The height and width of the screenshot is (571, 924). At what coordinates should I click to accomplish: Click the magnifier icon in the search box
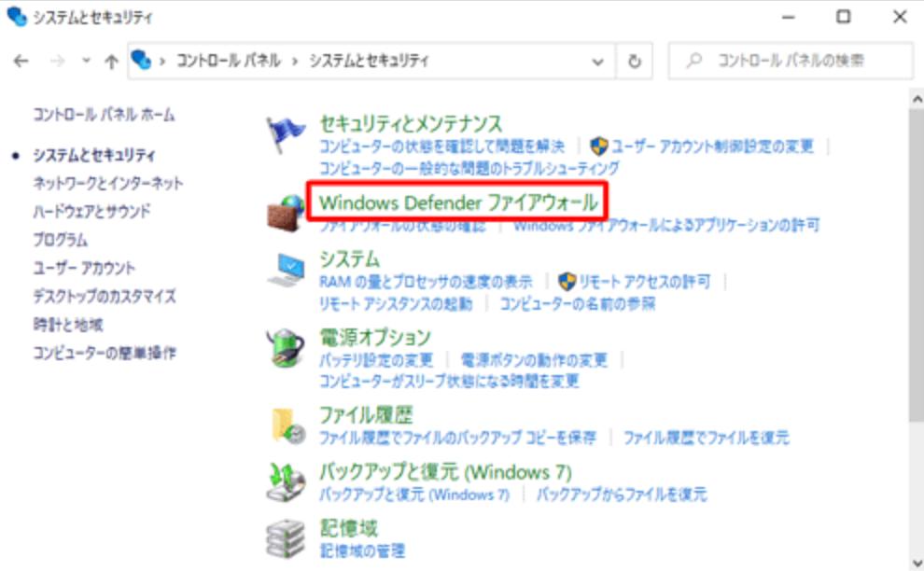(694, 60)
